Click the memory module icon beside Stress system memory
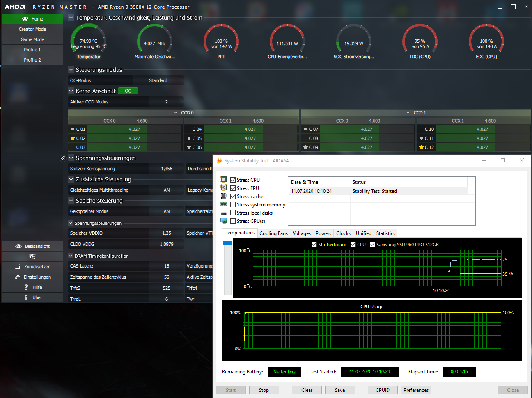Viewport: 532px width, 398px height. pyautogui.click(x=224, y=204)
